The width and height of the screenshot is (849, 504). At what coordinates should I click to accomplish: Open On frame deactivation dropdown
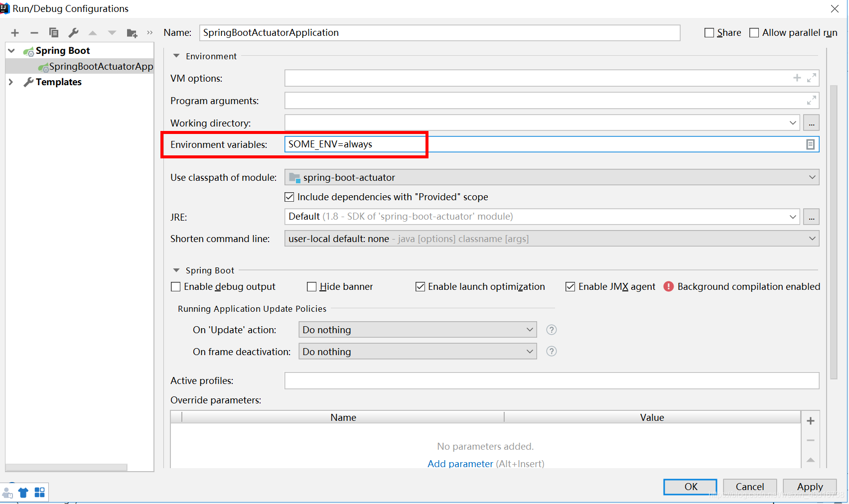point(530,352)
